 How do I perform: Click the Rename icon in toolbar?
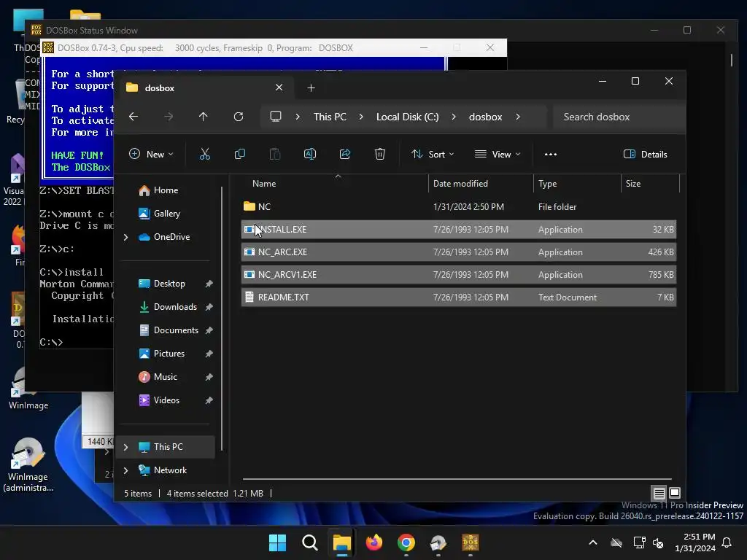[x=309, y=155]
